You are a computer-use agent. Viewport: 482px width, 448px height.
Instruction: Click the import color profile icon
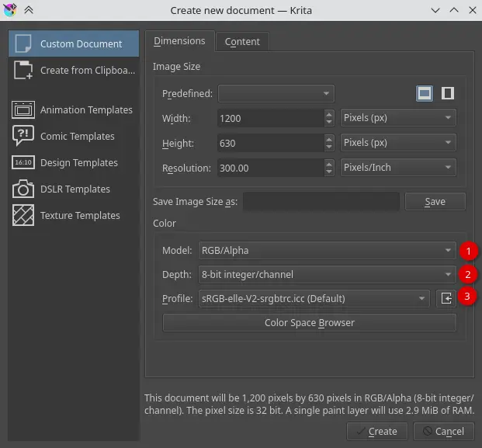pos(446,298)
